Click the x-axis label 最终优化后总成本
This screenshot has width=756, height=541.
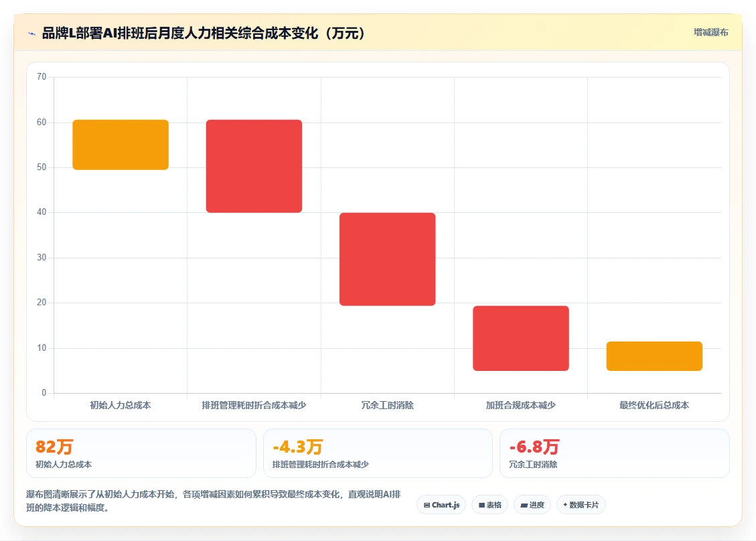(654, 405)
